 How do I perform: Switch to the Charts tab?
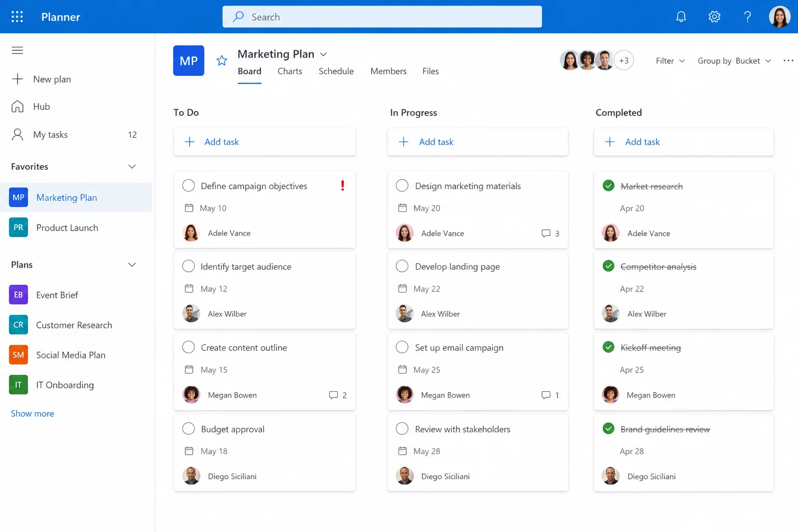[x=290, y=71]
